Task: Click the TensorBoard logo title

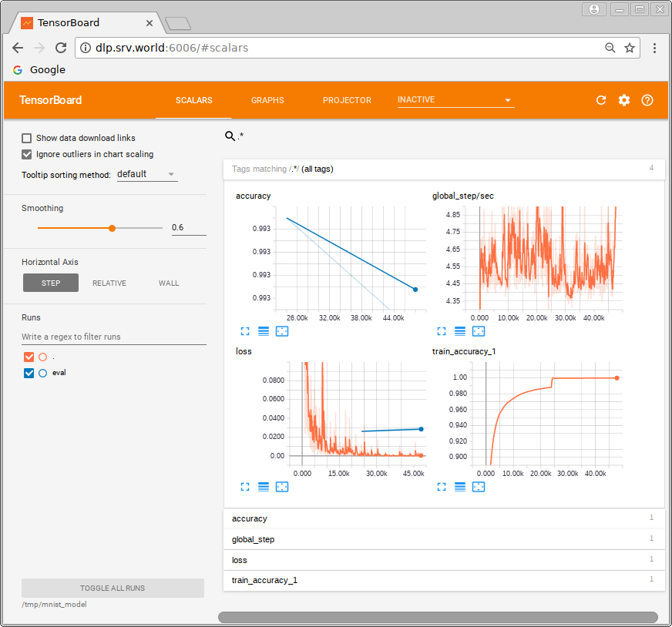Action: (x=51, y=100)
